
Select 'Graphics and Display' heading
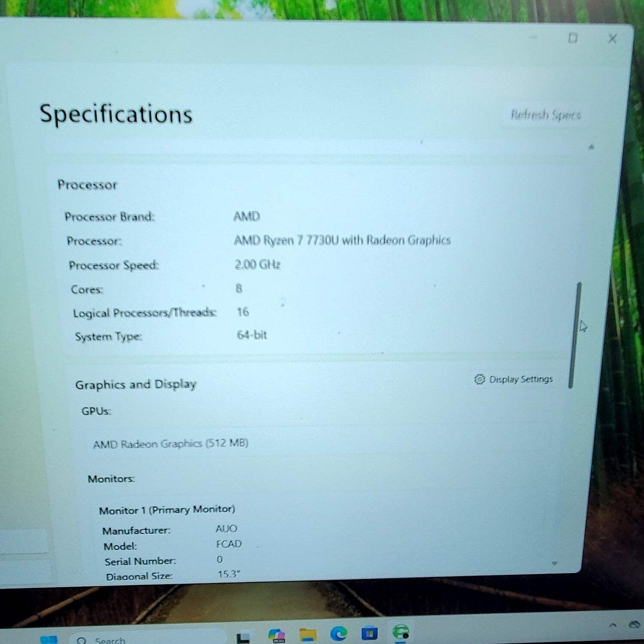coord(136,384)
